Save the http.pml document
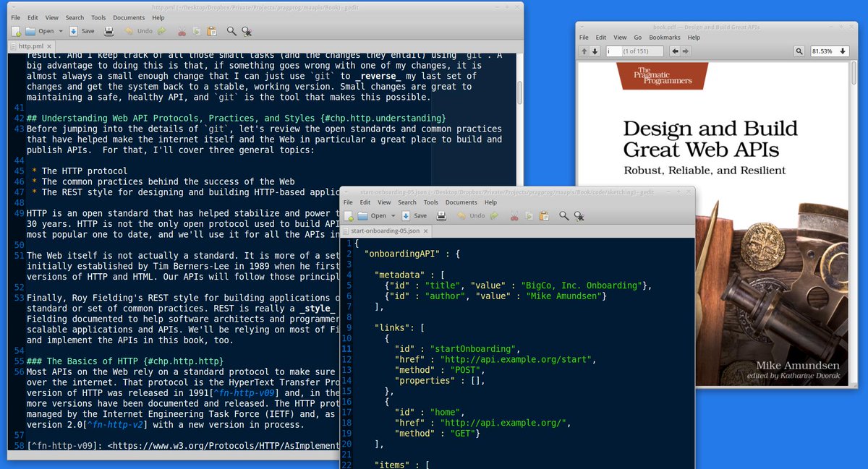 pyautogui.click(x=81, y=31)
